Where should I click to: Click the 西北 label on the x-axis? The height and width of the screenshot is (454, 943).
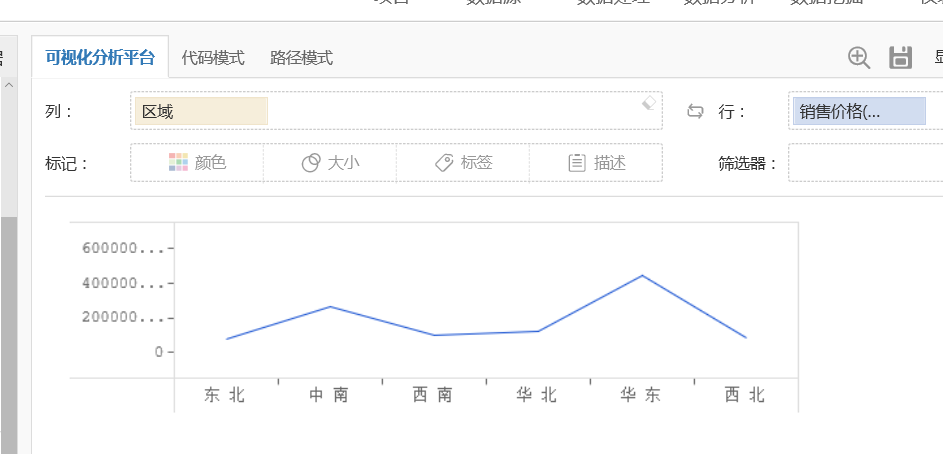745,395
